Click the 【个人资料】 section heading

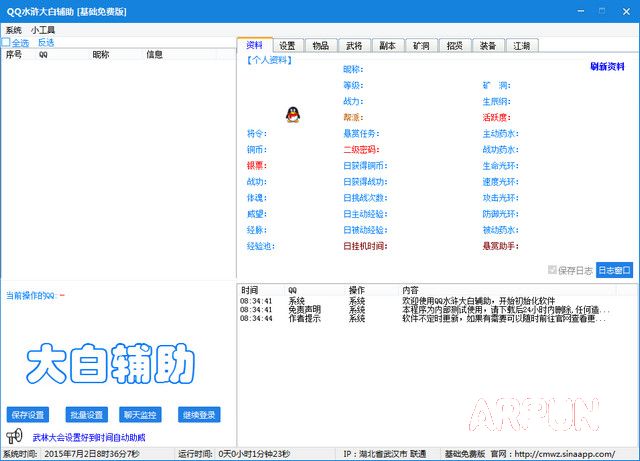pos(270,60)
